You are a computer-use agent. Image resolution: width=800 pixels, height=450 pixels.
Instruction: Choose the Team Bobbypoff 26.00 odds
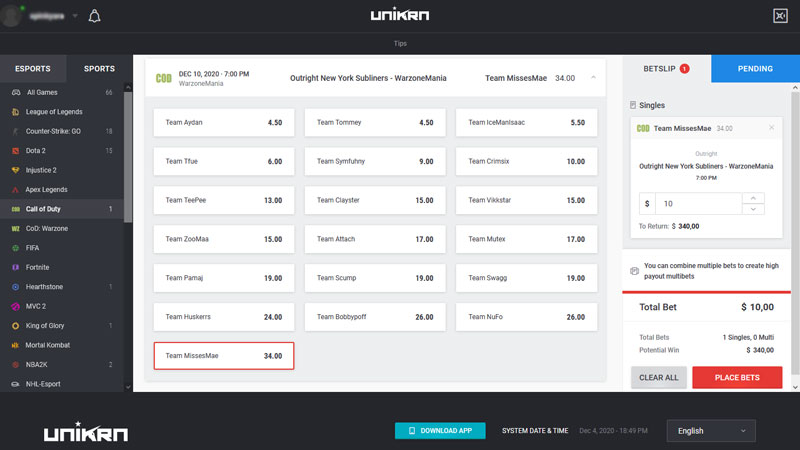375,317
